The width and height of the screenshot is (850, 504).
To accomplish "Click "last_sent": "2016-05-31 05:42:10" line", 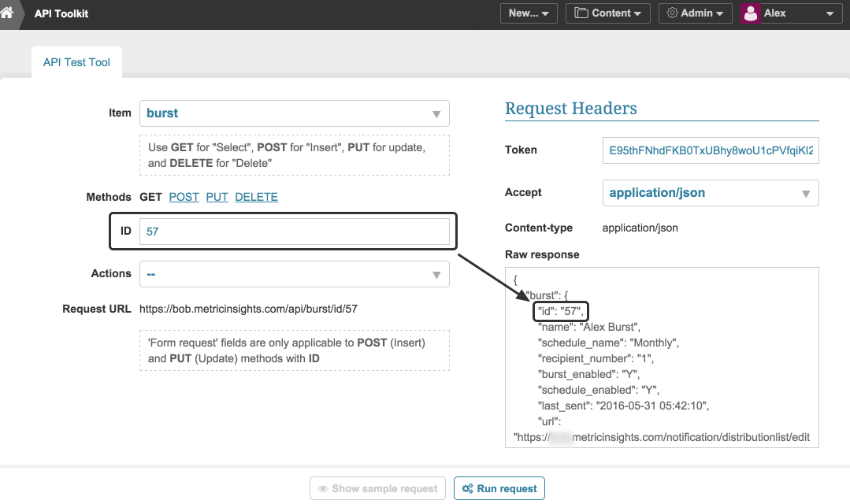I will (x=623, y=406).
